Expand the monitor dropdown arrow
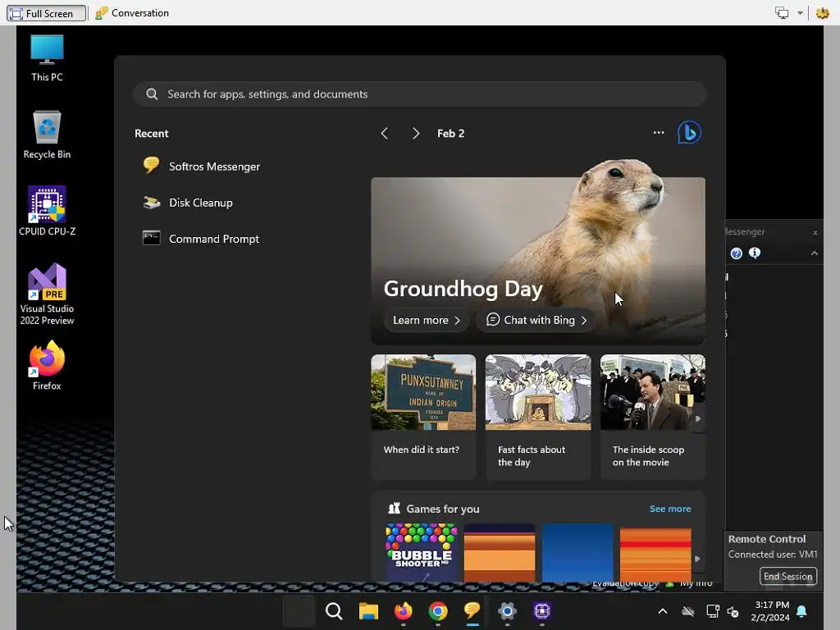The height and width of the screenshot is (630, 840). pyautogui.click(x=800, y=13)
